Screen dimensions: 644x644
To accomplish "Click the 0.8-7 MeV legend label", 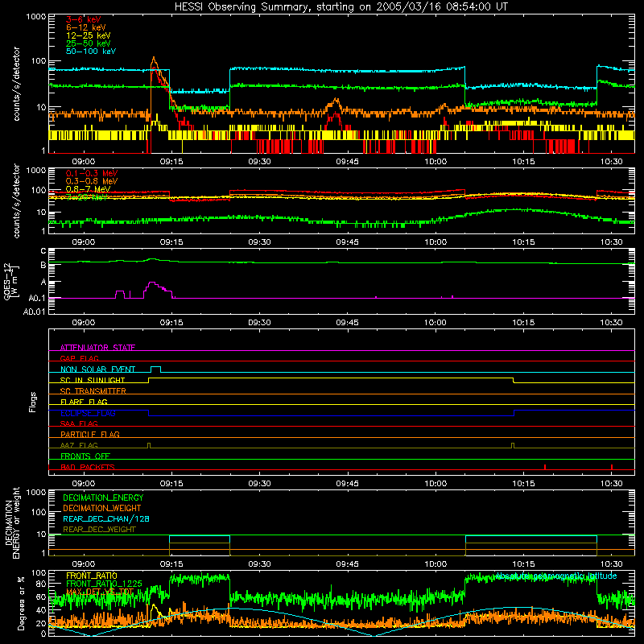I will [x=88, y=189].
